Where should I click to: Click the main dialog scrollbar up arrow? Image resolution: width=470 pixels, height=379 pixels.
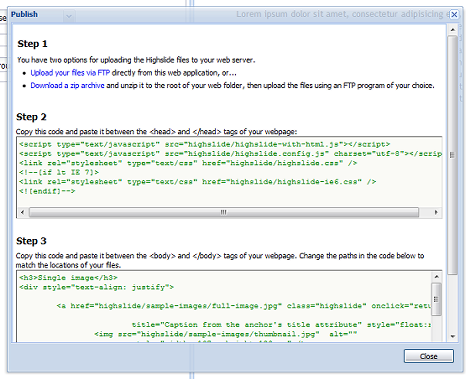453,30
